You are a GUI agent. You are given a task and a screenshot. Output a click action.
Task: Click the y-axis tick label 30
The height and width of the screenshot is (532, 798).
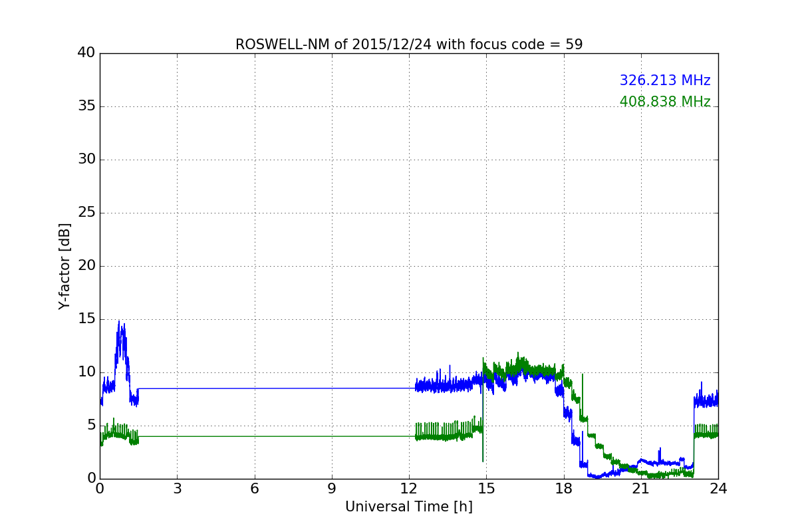point(86,160)
